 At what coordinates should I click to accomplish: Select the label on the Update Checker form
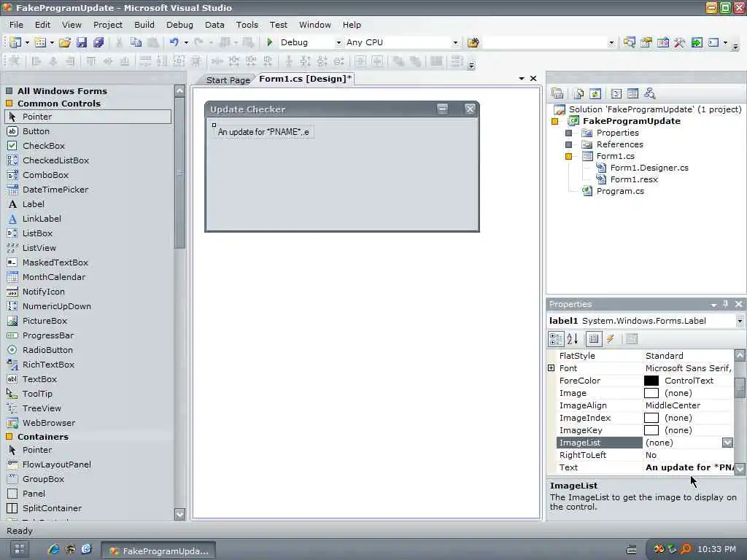coord(263,132)
